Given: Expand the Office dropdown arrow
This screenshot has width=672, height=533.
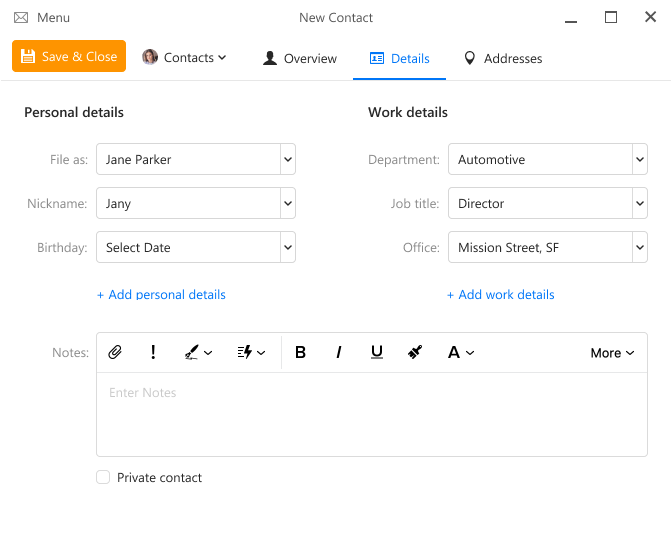Looking at the screenshot, I should 640,247.
